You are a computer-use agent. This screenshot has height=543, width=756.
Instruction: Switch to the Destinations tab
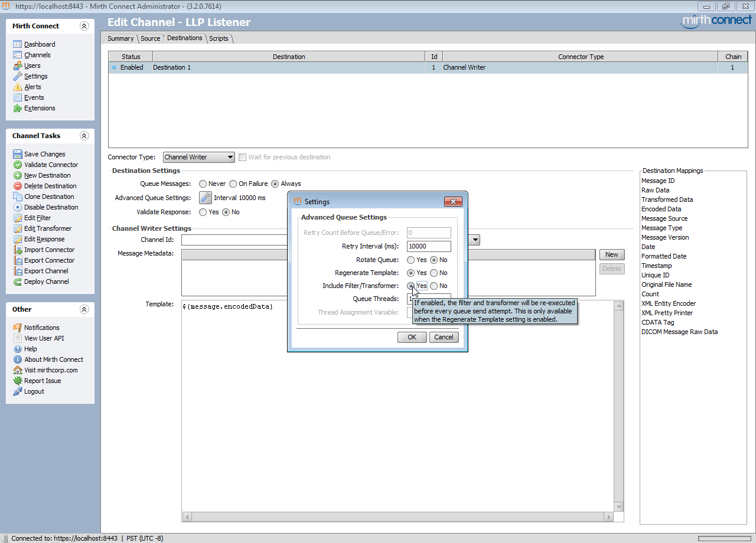click(x=185, y=38)
